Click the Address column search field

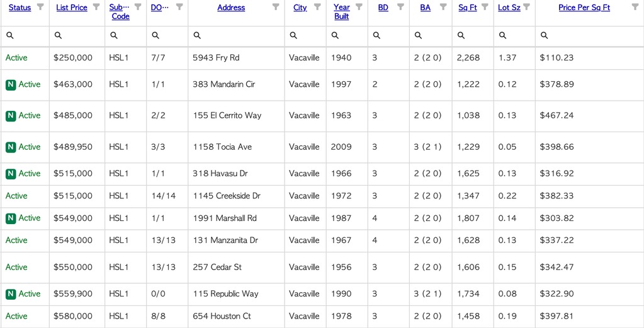click(x=236, y=36)
